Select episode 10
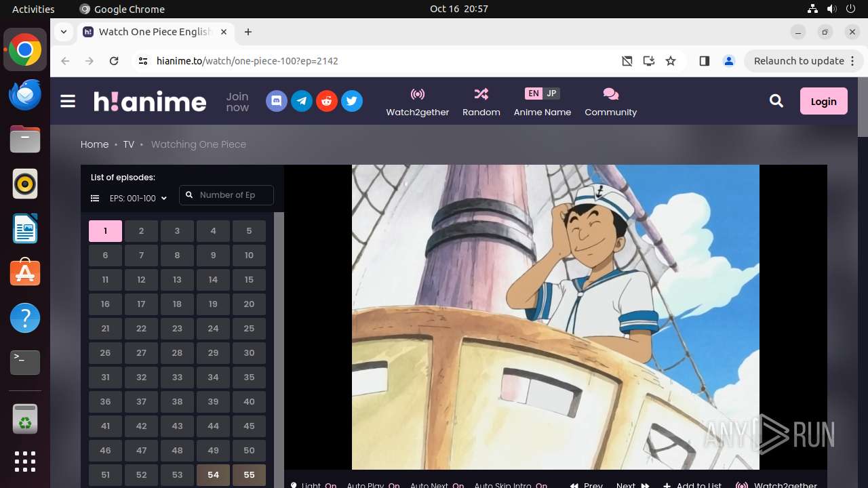Screen dimensions: 868x488 [249, 256]
